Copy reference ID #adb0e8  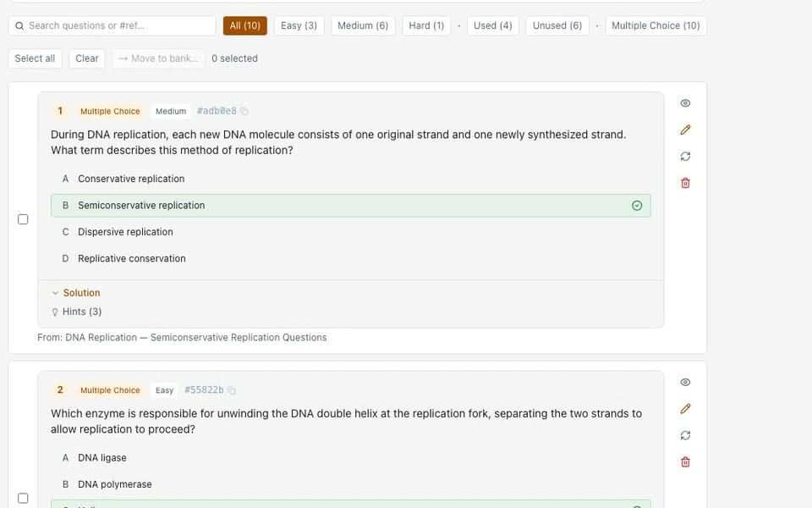[244, 112]
